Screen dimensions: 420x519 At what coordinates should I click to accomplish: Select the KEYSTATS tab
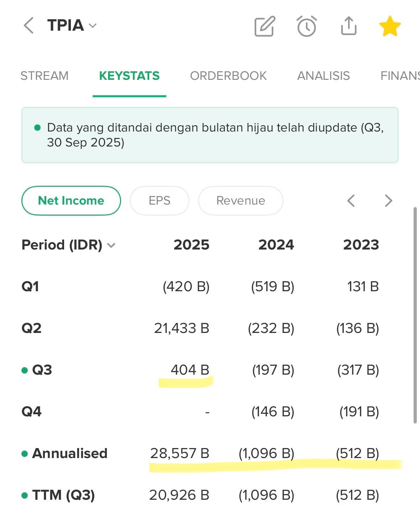click(129, 76)
